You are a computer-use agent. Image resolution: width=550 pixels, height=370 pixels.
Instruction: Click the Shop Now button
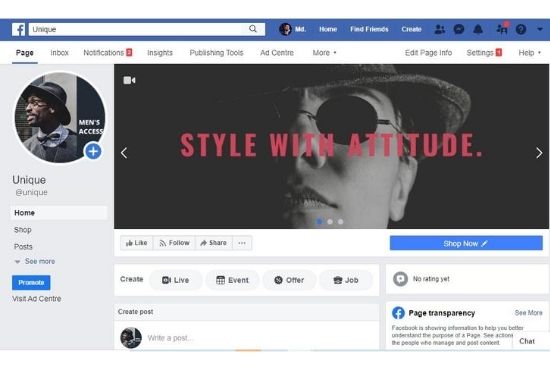466,243
